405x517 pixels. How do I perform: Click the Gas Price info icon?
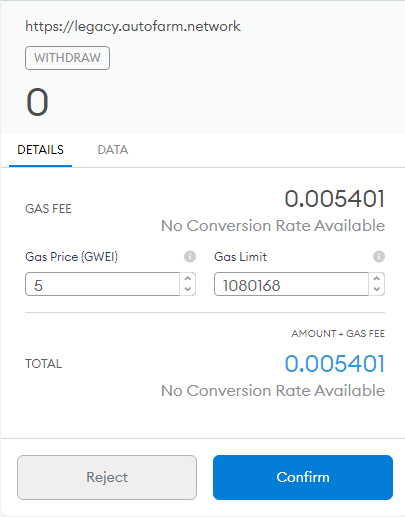(x=190, y=257)
